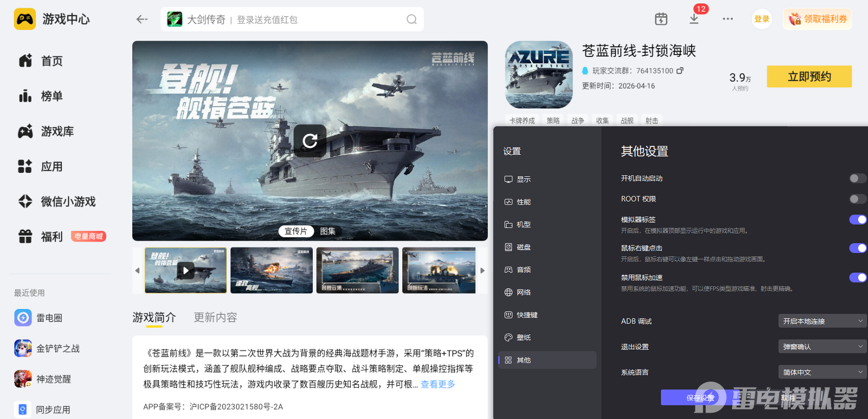Open 退出设置 dropdown
868x419 pixels.
[x=822, y=346]
